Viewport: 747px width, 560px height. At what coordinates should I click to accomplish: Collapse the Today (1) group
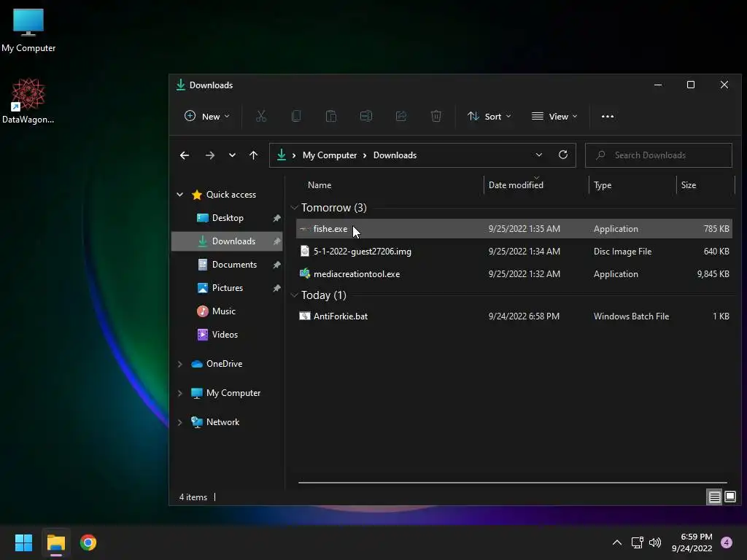click(295, 295)
